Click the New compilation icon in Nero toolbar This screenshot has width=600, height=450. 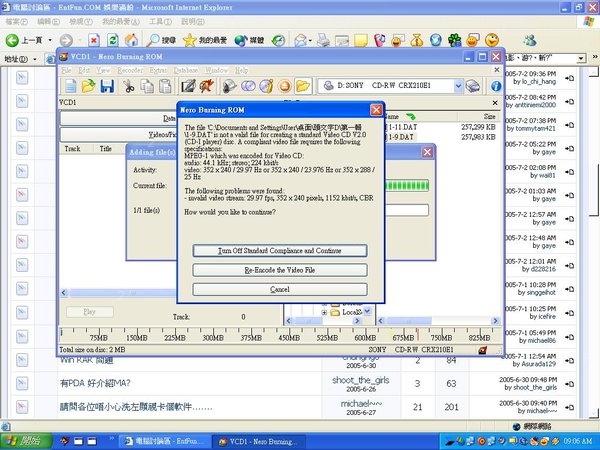pyautogui.click(x=70, y=86)
